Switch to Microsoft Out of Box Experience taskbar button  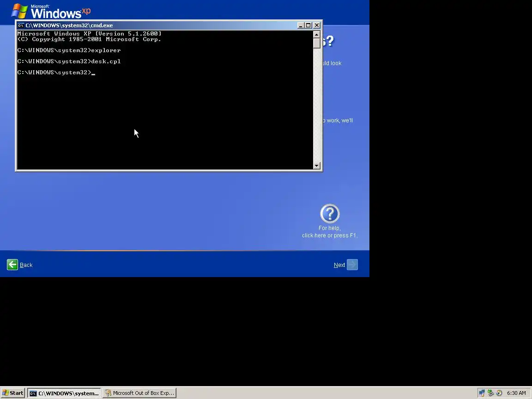click(x=139, y=393)
